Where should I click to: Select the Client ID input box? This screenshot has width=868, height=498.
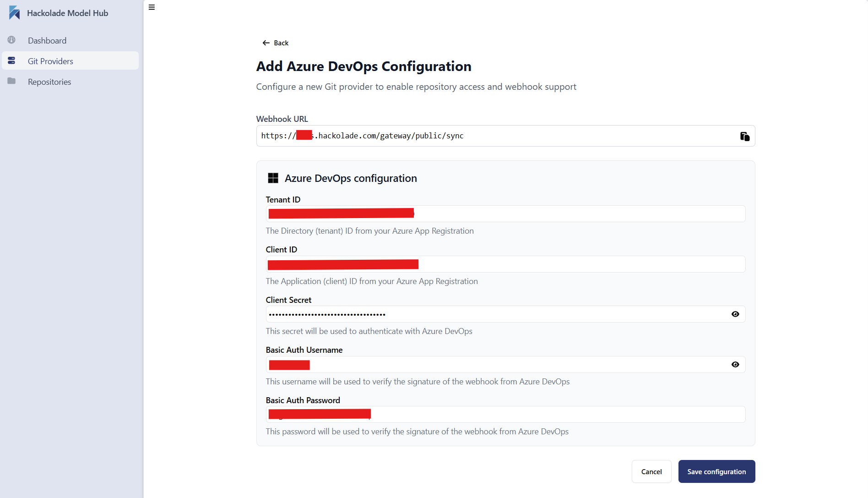tap(504, 264)
